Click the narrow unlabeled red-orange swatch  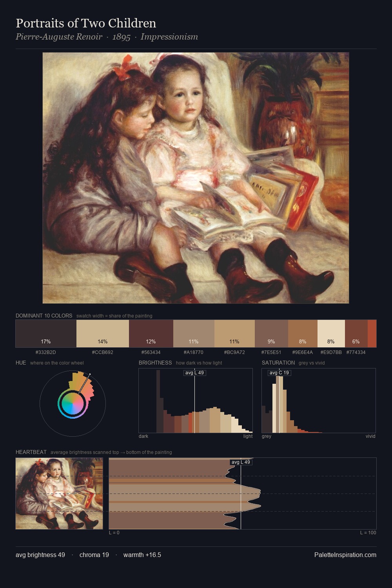coord(372,334)
